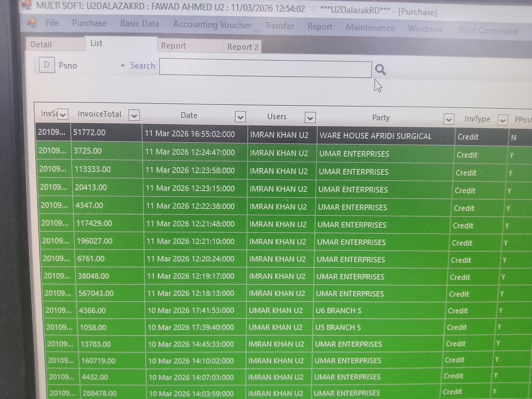Click the Party column header
The width and height of the screenshot is (532, 399).
pos(381,118)
